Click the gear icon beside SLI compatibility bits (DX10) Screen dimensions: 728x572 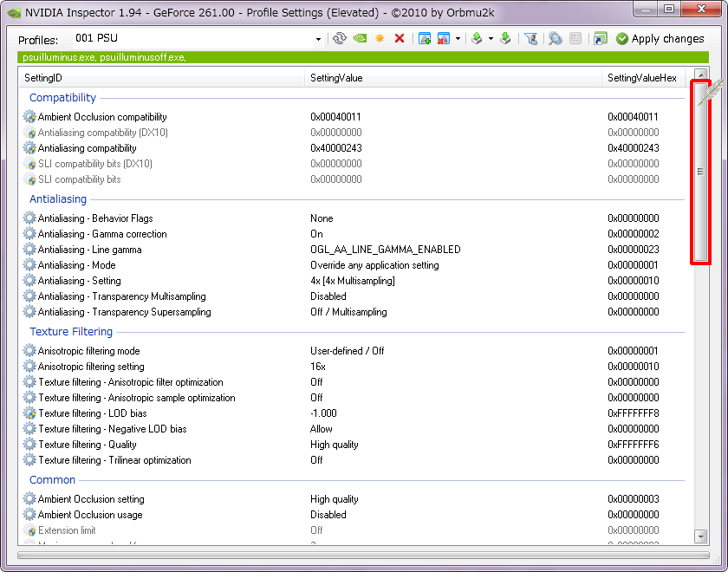click(29, 164)
